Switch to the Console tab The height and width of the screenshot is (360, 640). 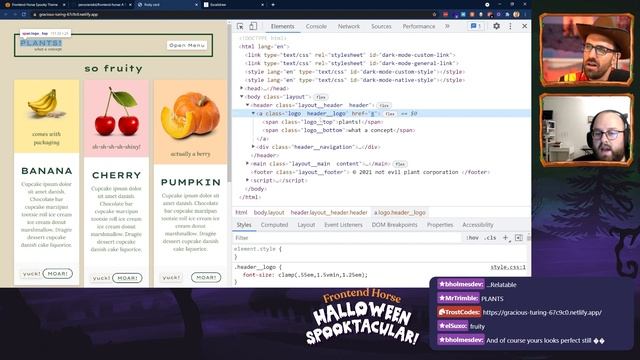[316, 26]
